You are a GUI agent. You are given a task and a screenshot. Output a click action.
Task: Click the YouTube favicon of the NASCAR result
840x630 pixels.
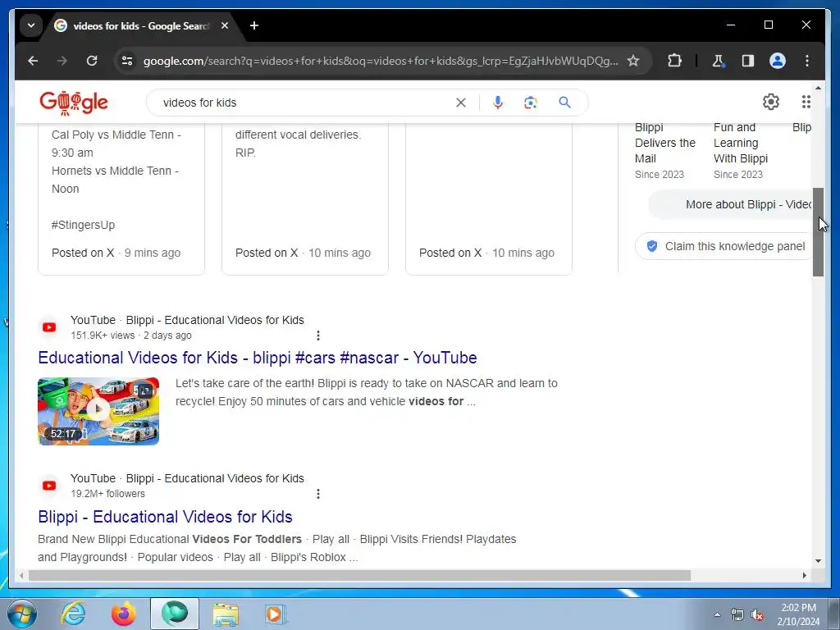pos(49,327)
